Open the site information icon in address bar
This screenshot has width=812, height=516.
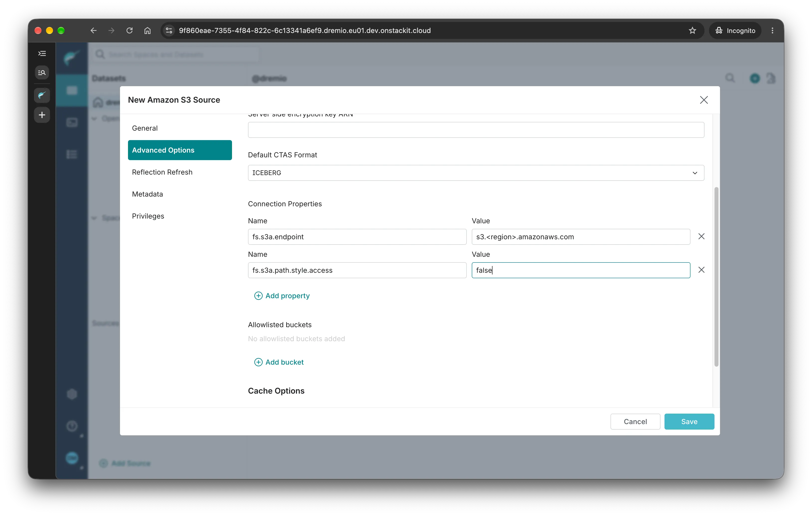(169, 31)
